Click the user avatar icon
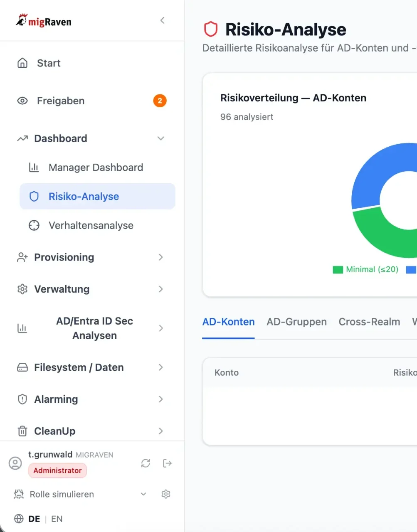This screenshot has height=532, width=417. click(15, 463)
